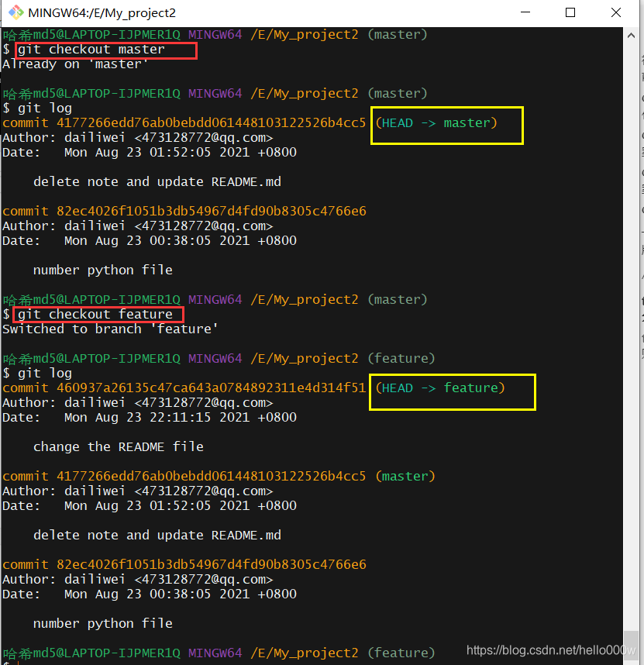Minimize the MINGW64 terminal window
This screenshot has height=665, width=644.
coord(525,12)
